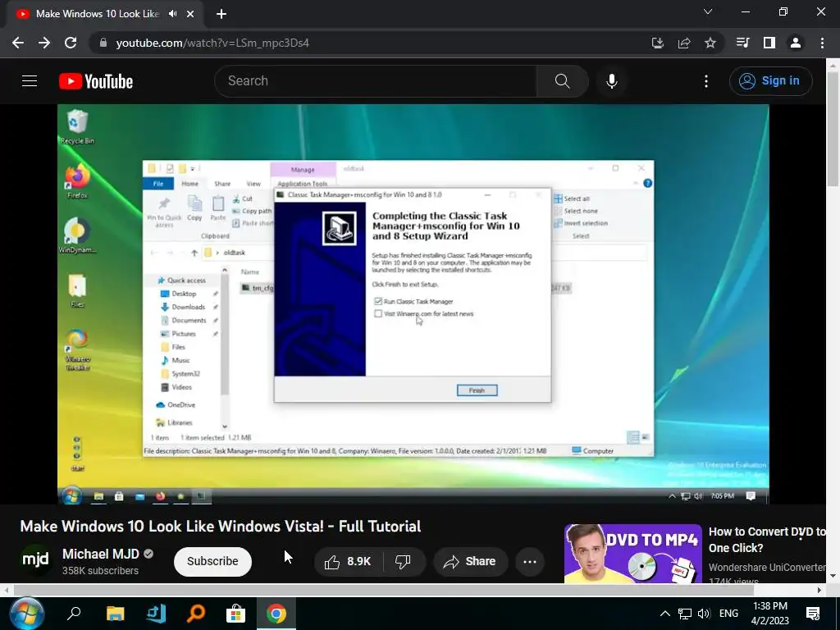
Task: Open a new browser tab
Action: tap(221, 14)
